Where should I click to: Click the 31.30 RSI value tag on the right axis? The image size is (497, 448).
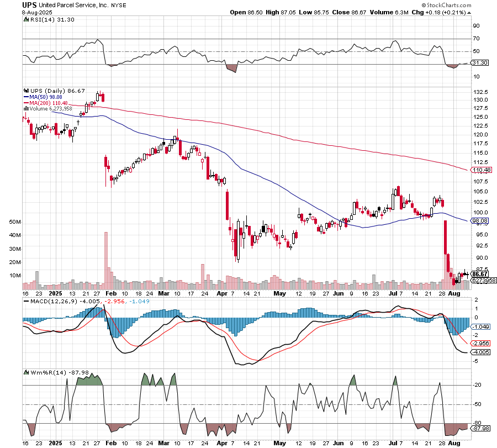(x=480, y=63)
